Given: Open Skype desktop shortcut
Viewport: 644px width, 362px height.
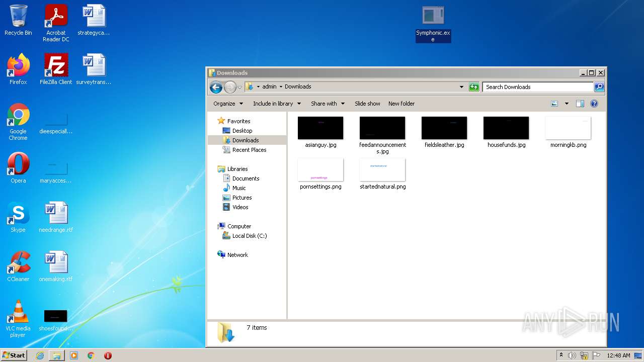Looking at the screenshot, I should pyautogui.click(x=18, y=217).
